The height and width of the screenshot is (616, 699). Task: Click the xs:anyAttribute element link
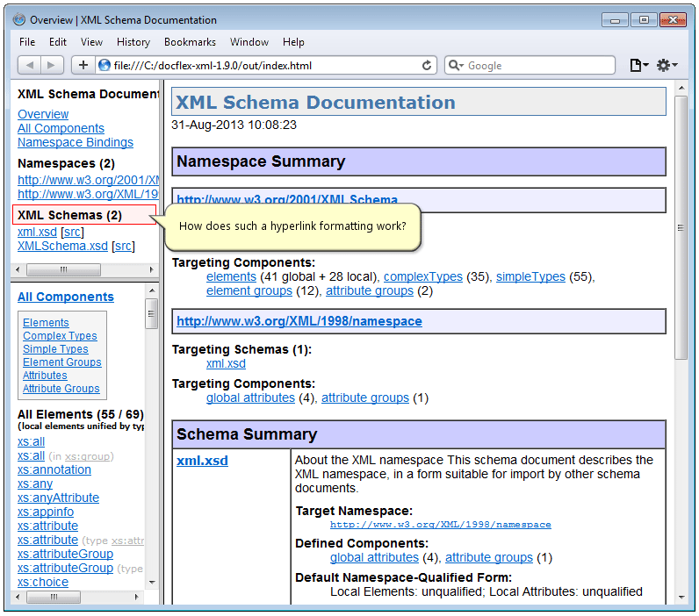coord(58,498)
